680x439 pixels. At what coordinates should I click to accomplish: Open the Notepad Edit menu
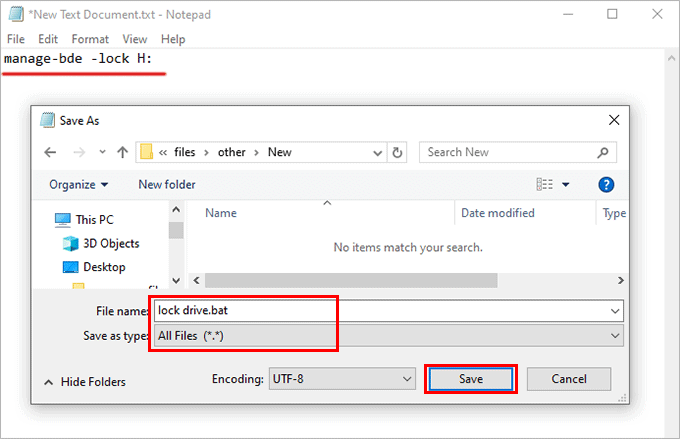pos(48,39)
